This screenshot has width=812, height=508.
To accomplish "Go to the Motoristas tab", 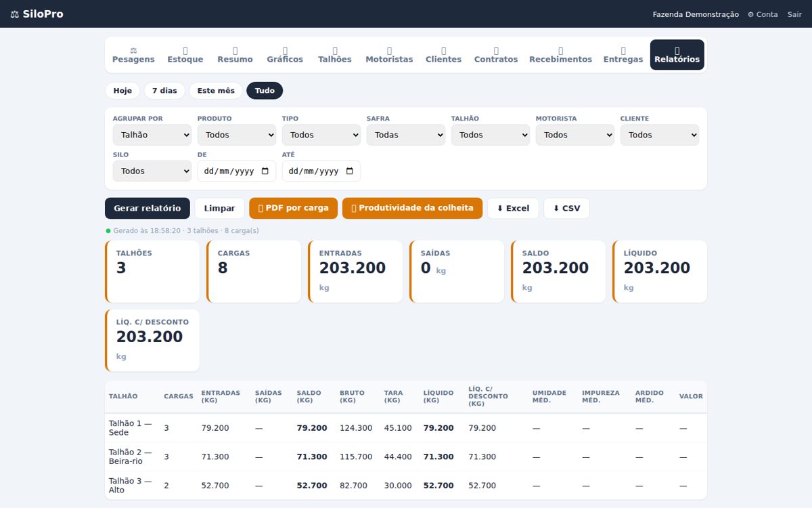I will (389, 55).
